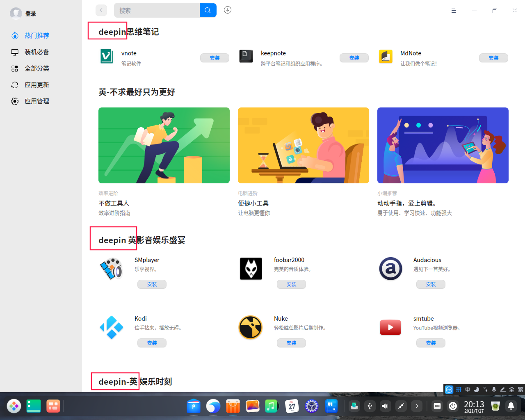Toggle the 全 full-width input mode
The width and height of the screenshot is (525, 420).
pyautogui.click(x=511, y=389)
